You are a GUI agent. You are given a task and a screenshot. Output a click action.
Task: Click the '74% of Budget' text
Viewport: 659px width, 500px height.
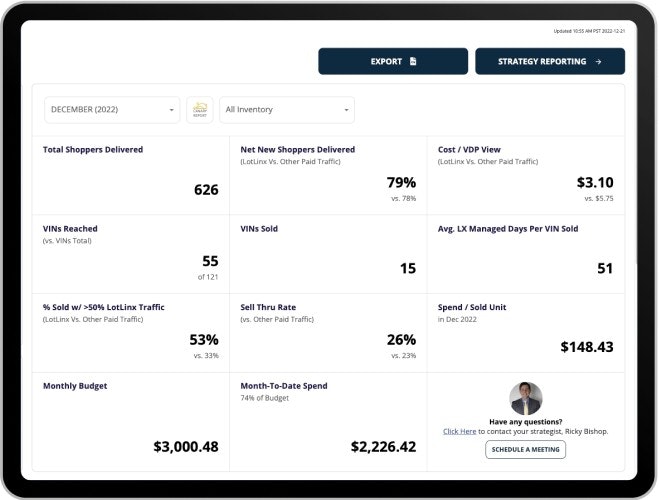(264, 398)
